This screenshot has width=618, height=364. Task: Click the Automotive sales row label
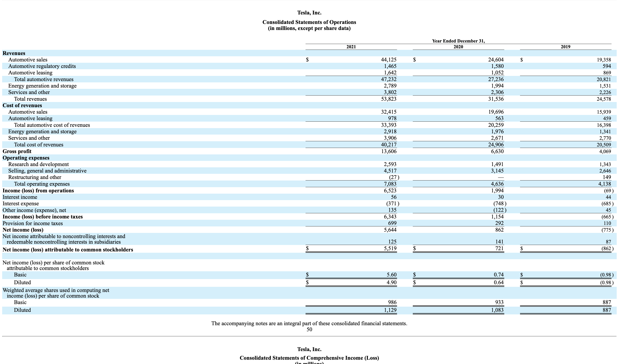point(28,60)
